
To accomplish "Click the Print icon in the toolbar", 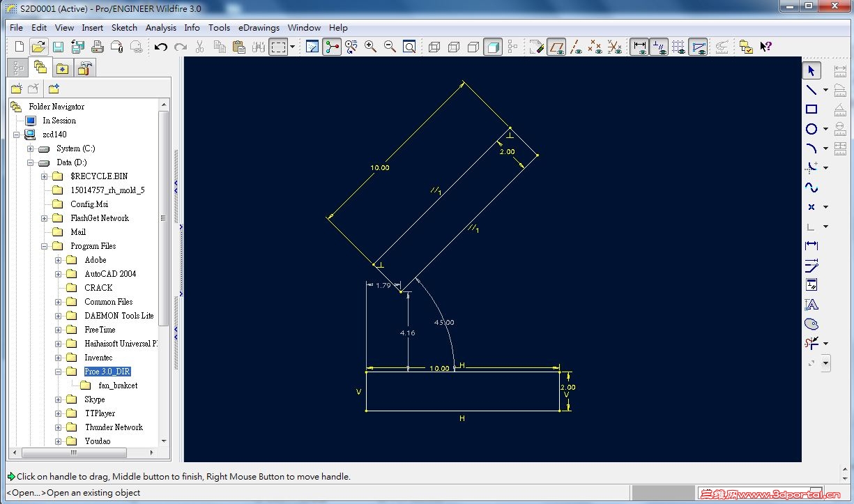I will (x=98, y=47).
